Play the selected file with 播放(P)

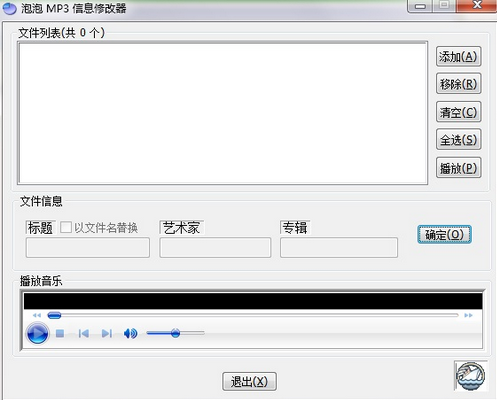[x=459, y=168]
